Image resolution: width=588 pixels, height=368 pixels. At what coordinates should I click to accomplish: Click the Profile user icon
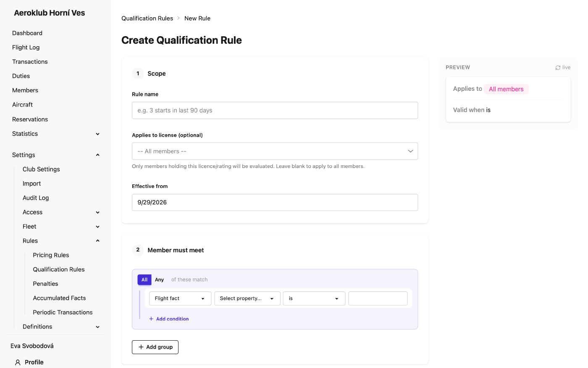(18, 362)
